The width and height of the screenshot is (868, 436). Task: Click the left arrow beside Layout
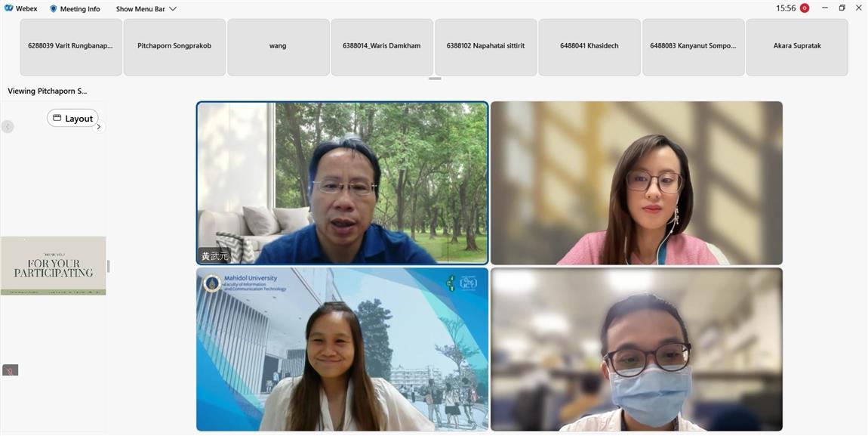[x=8, y=127]
